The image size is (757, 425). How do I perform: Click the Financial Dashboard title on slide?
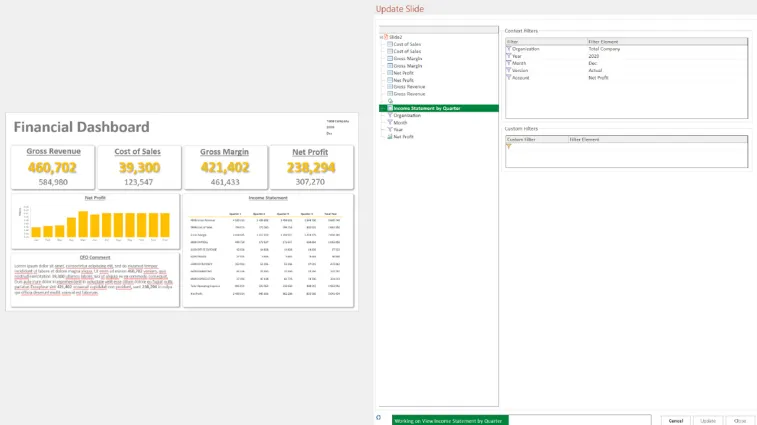(x=82, y=127)
